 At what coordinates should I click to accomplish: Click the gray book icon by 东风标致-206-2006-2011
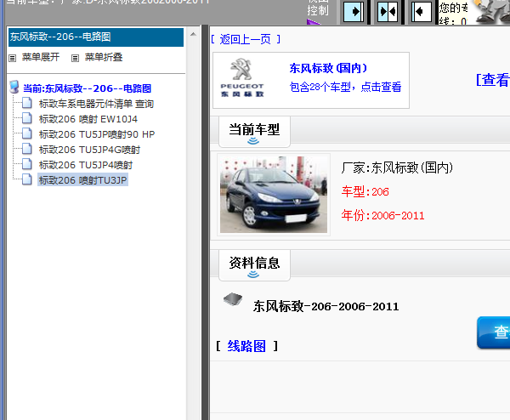[233, 299]
